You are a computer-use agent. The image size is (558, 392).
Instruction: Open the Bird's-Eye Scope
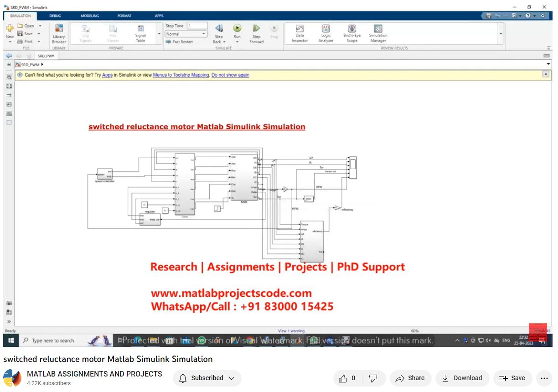pyautogui.click(x=352, y=33)
